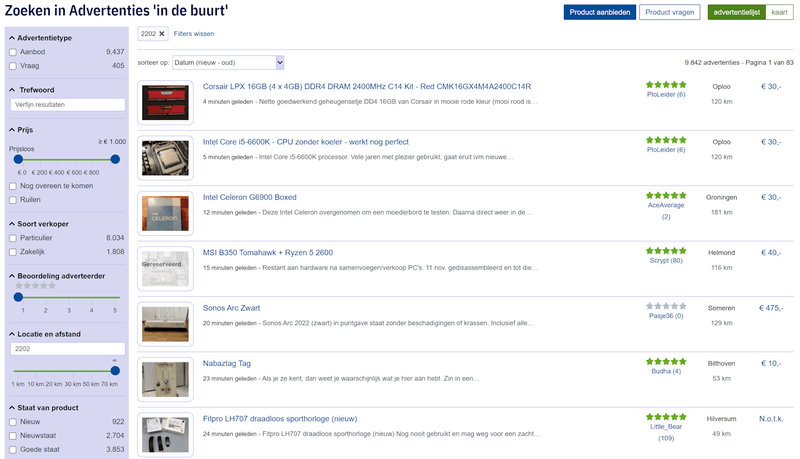Tick the Goede staat condition checkbox
This screenshot has height=459, width=800.
(13, 450)
